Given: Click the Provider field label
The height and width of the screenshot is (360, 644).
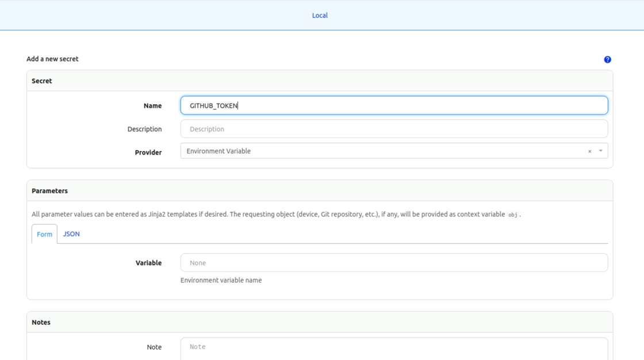Looking at the screenshot, I should click(148, 152).
